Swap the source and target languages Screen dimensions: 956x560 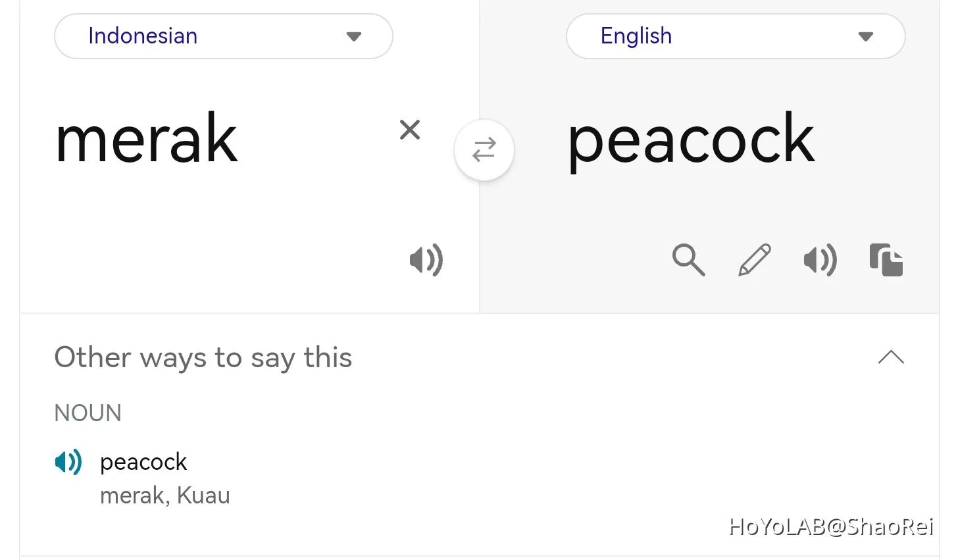coord(484,150)
